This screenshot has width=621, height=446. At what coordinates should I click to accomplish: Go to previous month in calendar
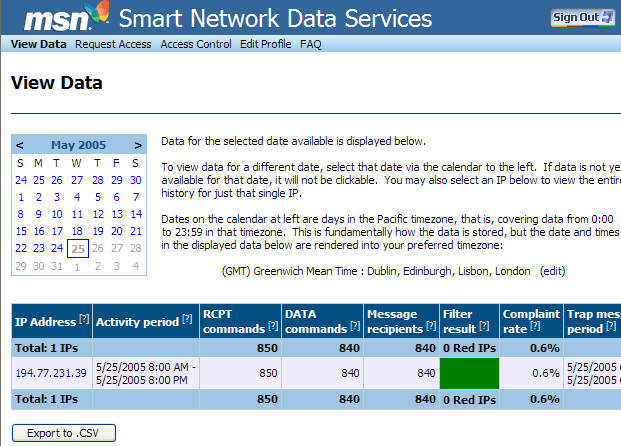(19, 145)
